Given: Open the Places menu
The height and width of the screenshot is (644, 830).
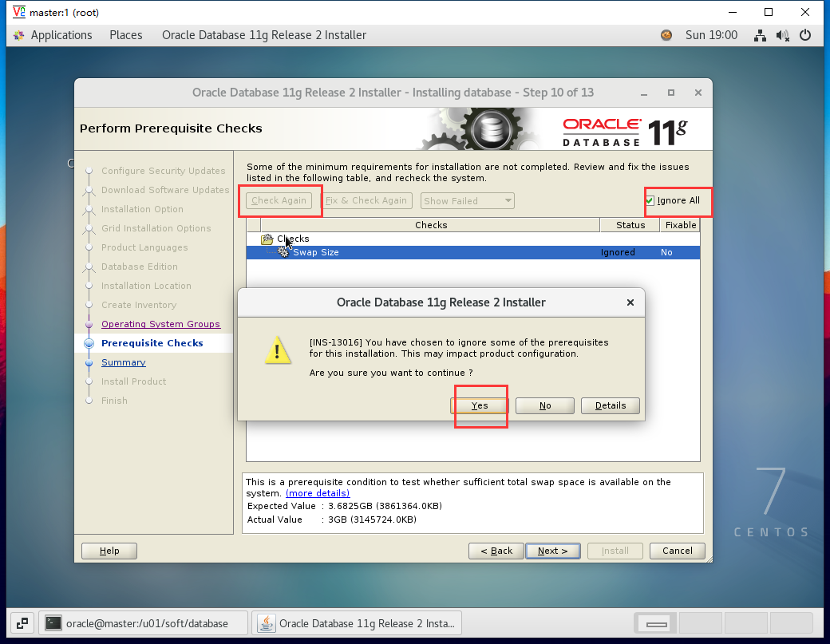Looking at the screenshot, I should (x=126, y=35).
